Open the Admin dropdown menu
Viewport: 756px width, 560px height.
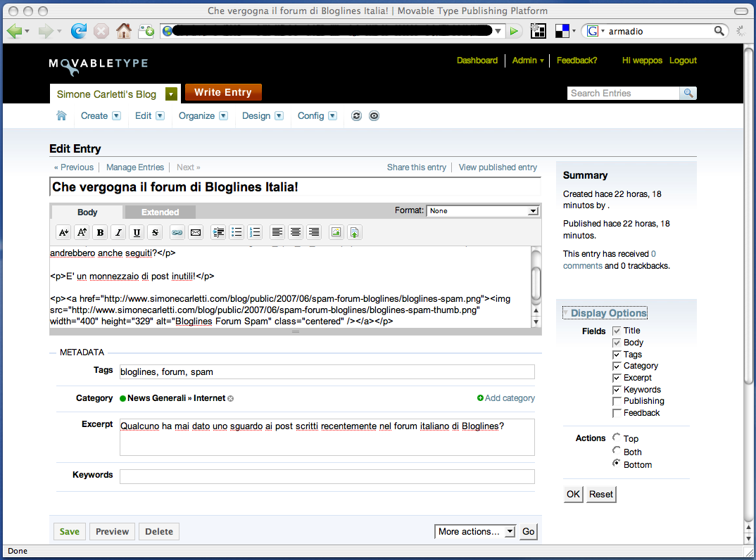528,61
